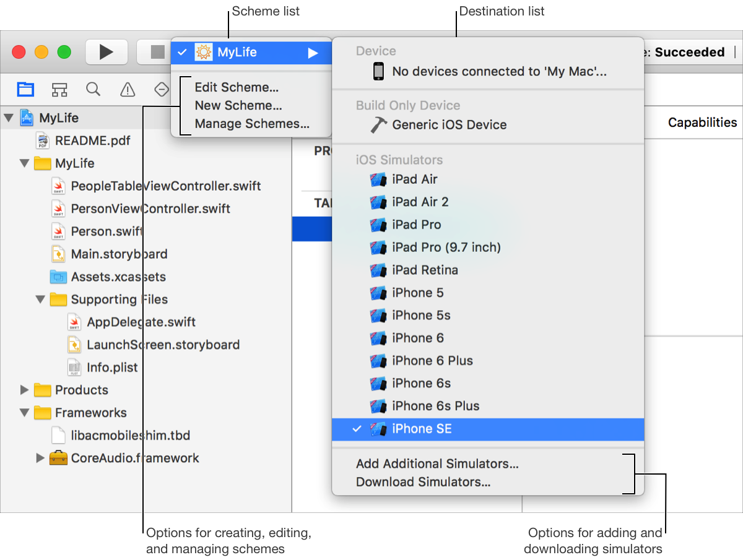Select the checked iPhone SE simulator
This screenshot has height=560, width=743.
click(488, 429)
